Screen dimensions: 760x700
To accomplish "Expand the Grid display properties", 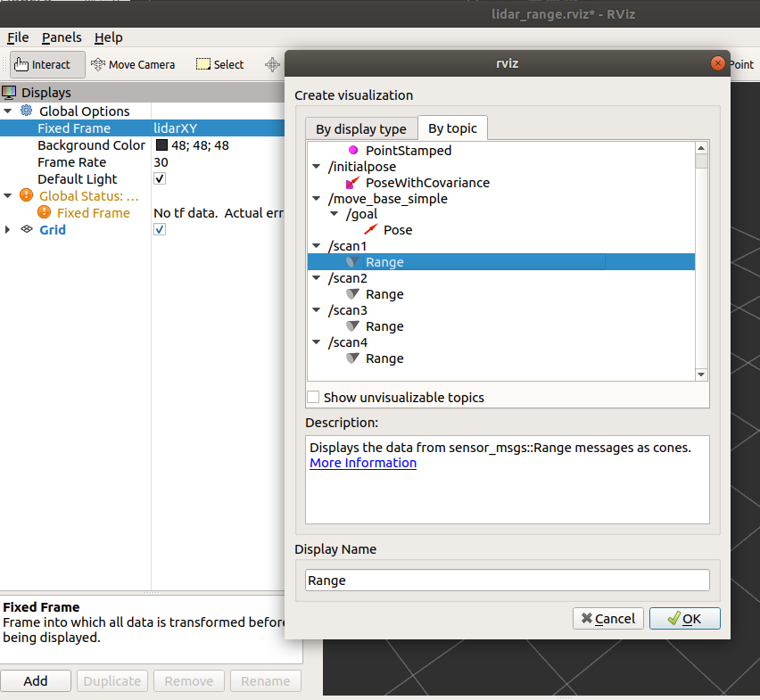I will click(7, 230).
